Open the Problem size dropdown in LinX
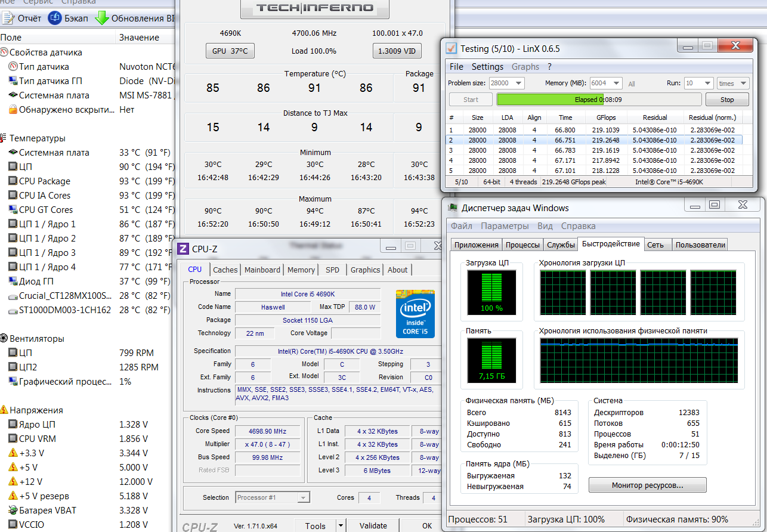 coord(518,83)
